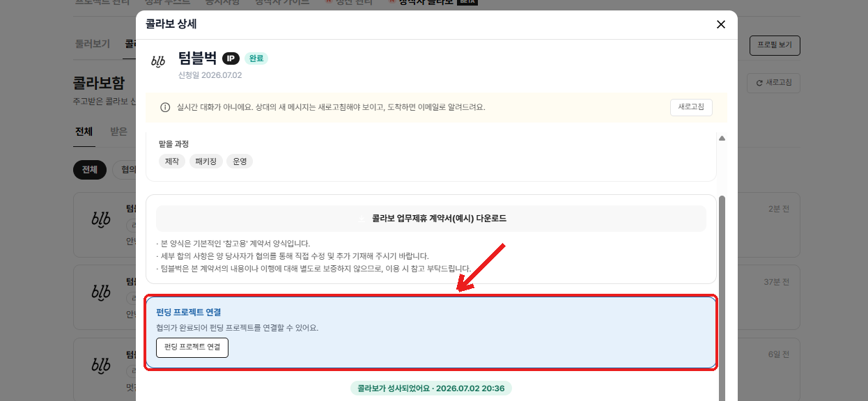Click the refresh icon on the background 새로고침 button
Viewport: 868px width, 401px height.
pos(759,82)
